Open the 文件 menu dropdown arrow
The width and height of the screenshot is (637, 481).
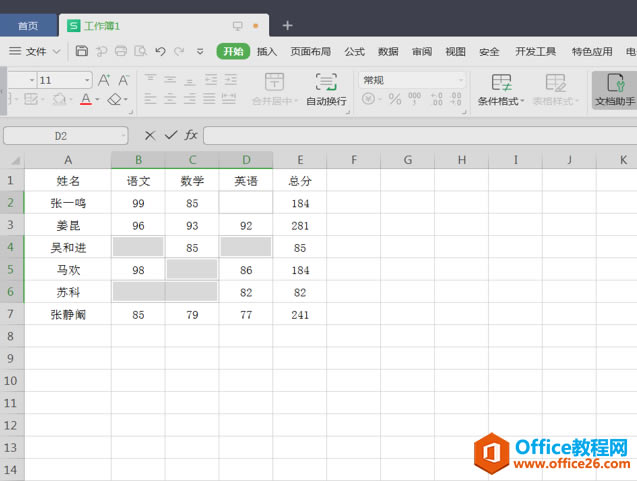click(57, 52)
